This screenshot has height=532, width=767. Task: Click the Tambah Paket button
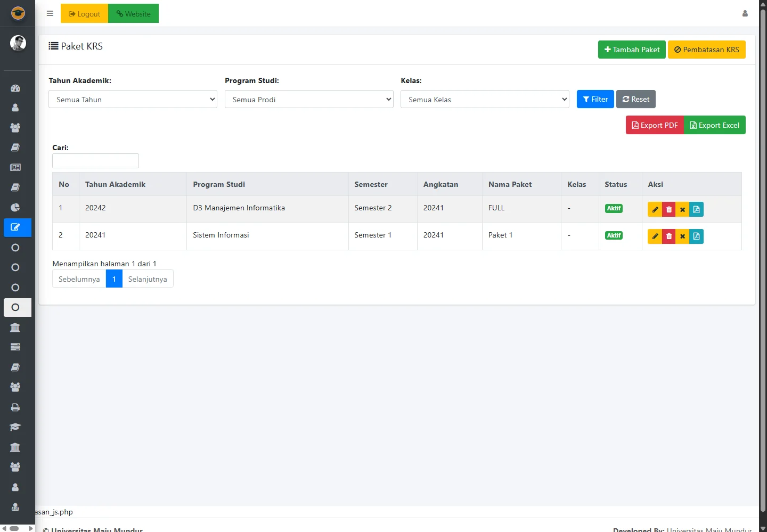click(x=631, y=50)
